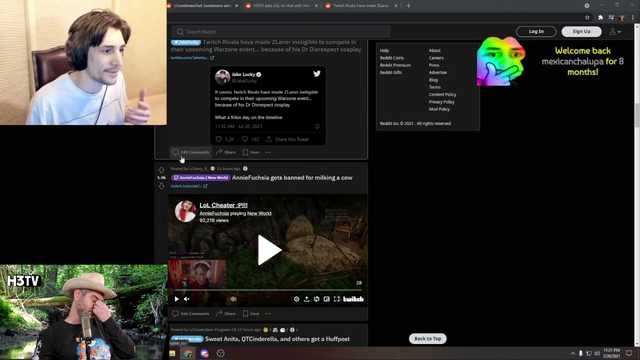Open more options on the ZLaner post
The height and width of the screenshot is (360, 640).
[x=268, y=152]
